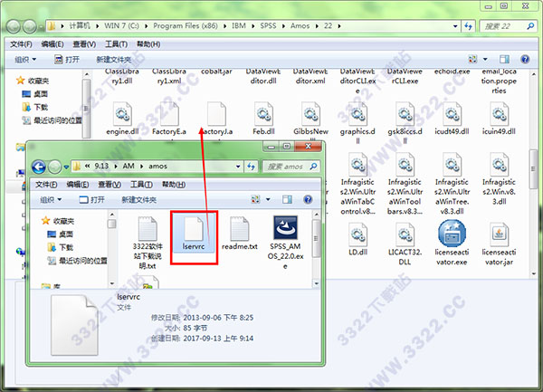Select Infragistics2.Win.UltraWinTabControl dll icon

click(x=357, y=165)
